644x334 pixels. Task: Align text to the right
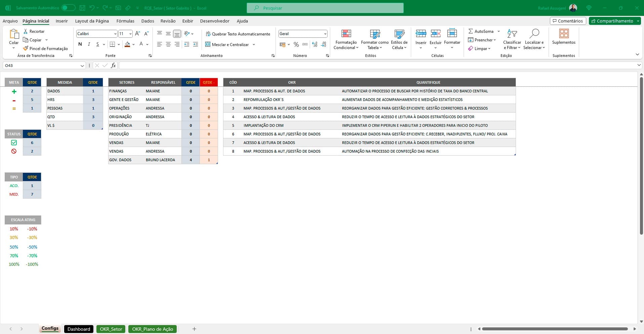coord(177,44)
